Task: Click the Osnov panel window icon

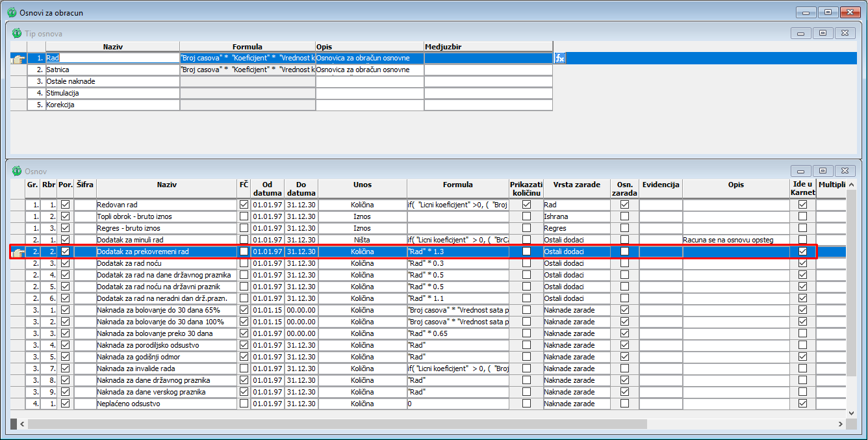Action: 16,171
